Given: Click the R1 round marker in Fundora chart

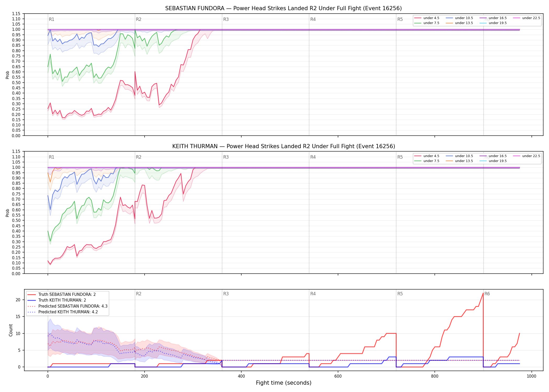Looking at the screenshot, I should [52, 19].
